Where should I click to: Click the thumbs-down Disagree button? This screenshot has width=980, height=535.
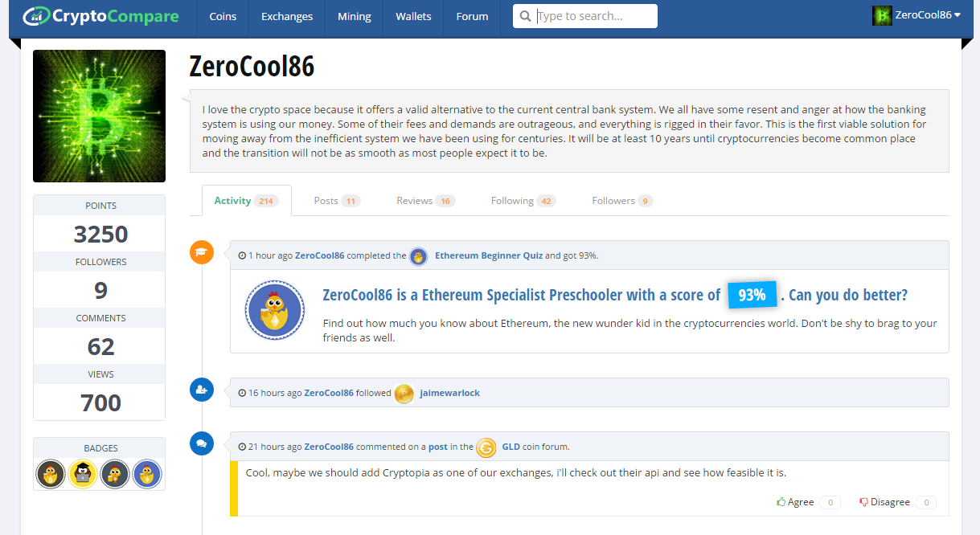(x=884, y=502)
